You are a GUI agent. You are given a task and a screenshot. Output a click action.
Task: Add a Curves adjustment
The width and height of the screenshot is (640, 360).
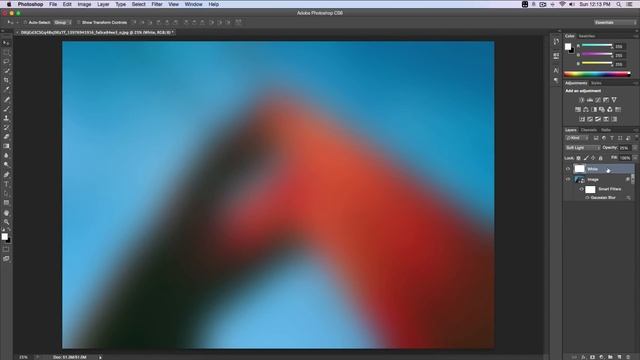click(x=598, y=100)
